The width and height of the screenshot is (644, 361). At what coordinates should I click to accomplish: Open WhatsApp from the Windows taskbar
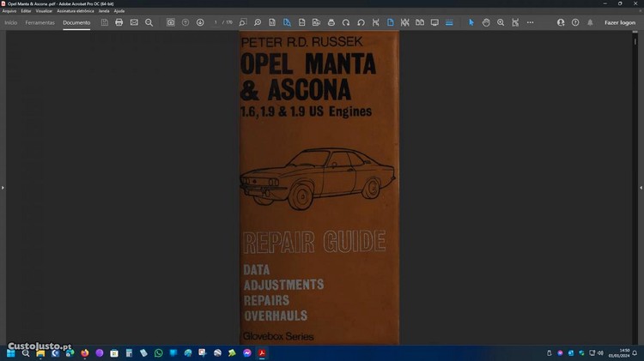click(x=158, y=352)
